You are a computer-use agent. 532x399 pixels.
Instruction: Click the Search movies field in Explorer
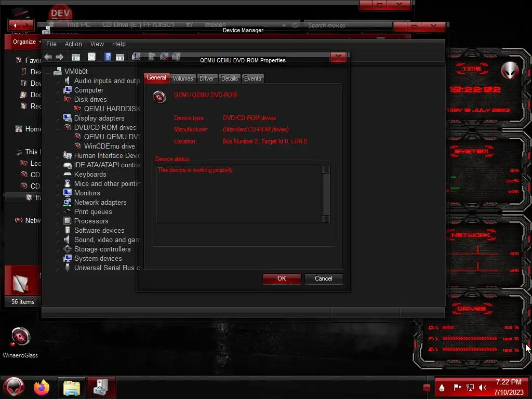[x=348, y=25]
